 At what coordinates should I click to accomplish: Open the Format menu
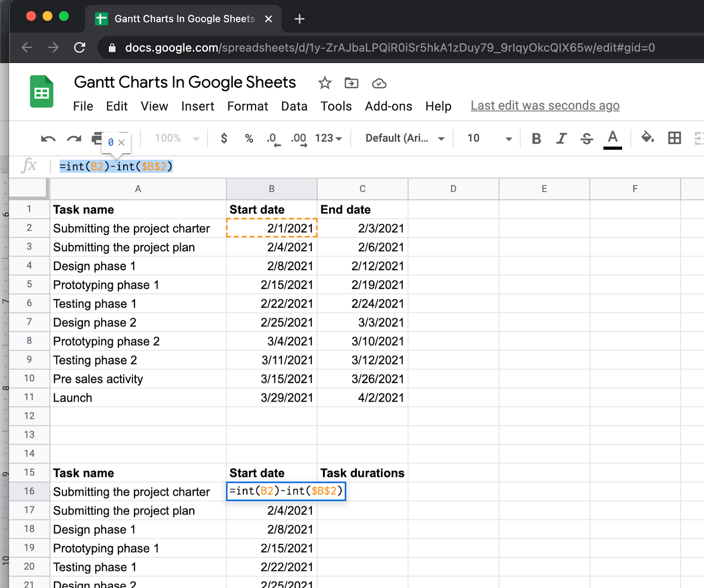click(x=247, y=106)
